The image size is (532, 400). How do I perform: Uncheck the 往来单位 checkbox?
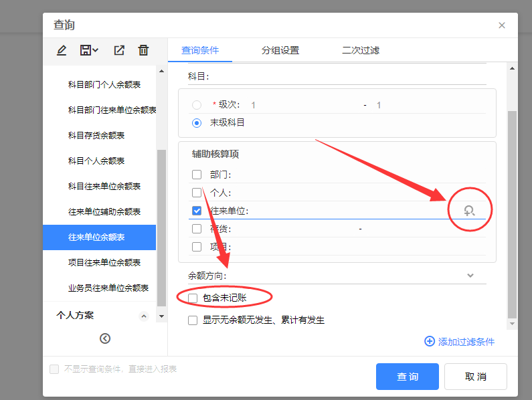pos(197,211)
